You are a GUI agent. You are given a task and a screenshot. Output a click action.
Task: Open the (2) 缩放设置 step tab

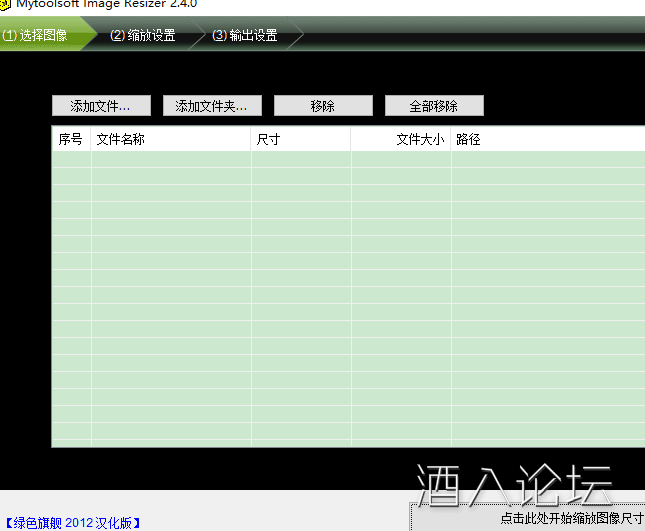coord(143,35)
